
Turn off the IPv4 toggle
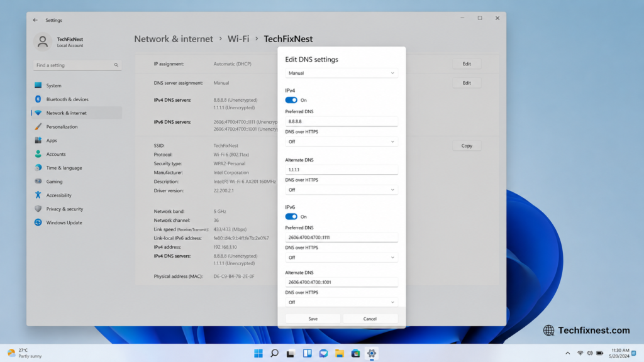pyautogui.click(x=291, y=100)
